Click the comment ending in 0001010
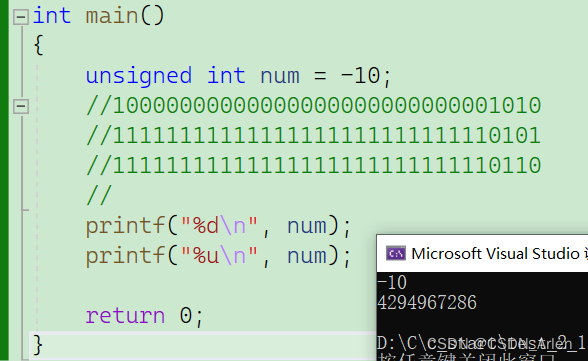The height and width of the screenshot is (361, 588). 314,106
